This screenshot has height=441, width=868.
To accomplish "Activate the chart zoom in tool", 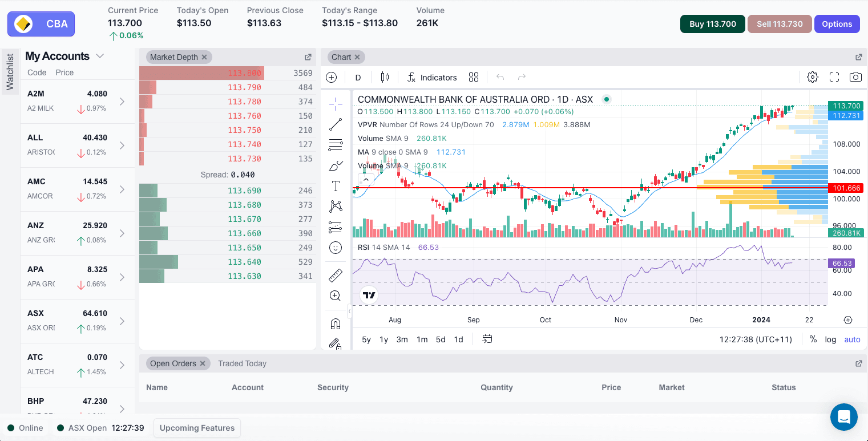I will click(x=336, y=296).
